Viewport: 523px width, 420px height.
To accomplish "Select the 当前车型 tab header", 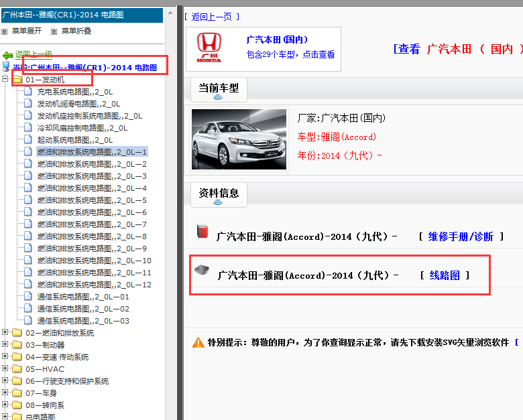I will coord(219,90).
